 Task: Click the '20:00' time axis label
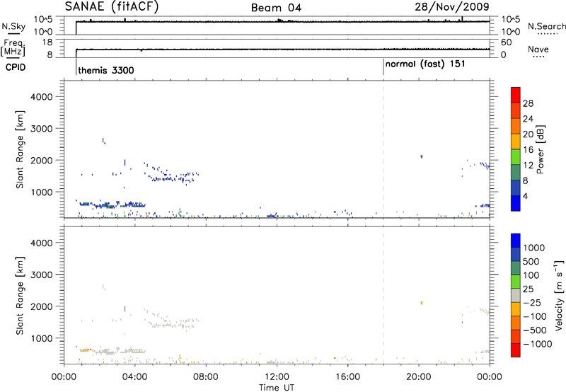[x=418, y=377]
